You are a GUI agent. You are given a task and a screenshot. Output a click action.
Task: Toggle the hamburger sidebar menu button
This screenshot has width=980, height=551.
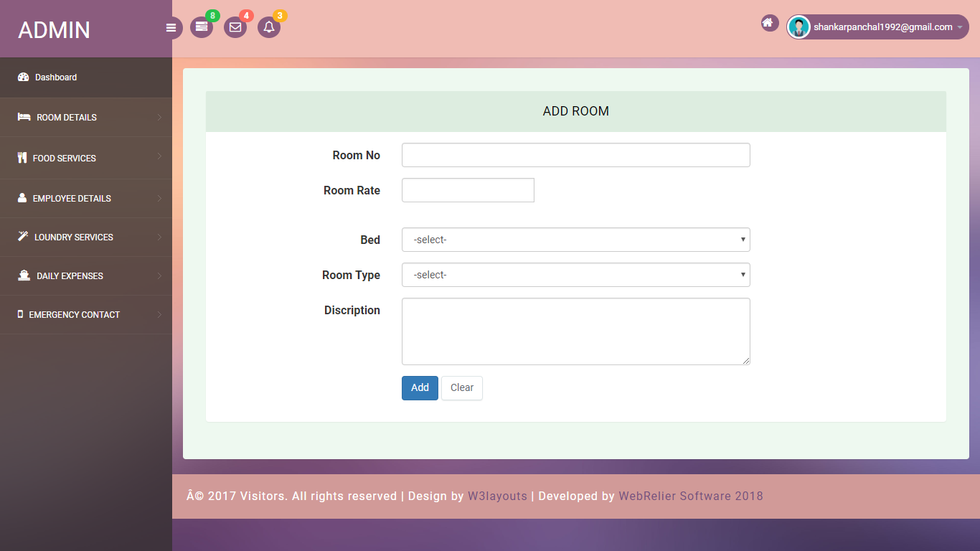click(171, 28)
